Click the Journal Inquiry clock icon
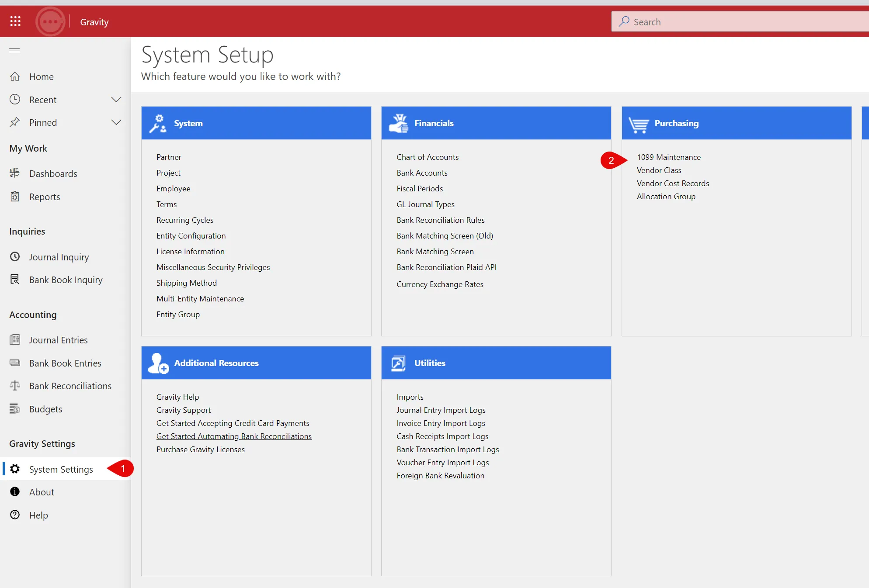This screenshot has height=588, width=869. coord(15,257)
